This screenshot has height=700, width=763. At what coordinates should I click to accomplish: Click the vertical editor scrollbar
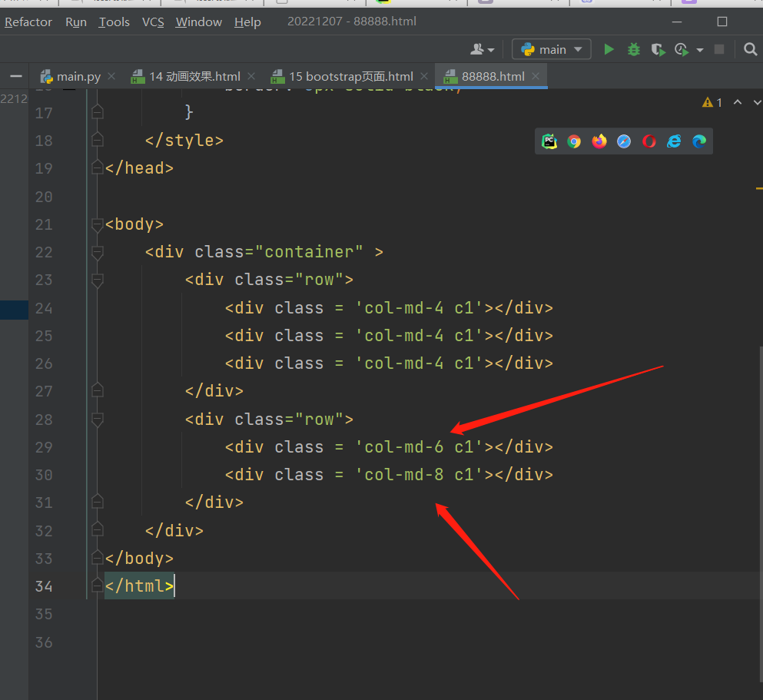tap(761, 516)
